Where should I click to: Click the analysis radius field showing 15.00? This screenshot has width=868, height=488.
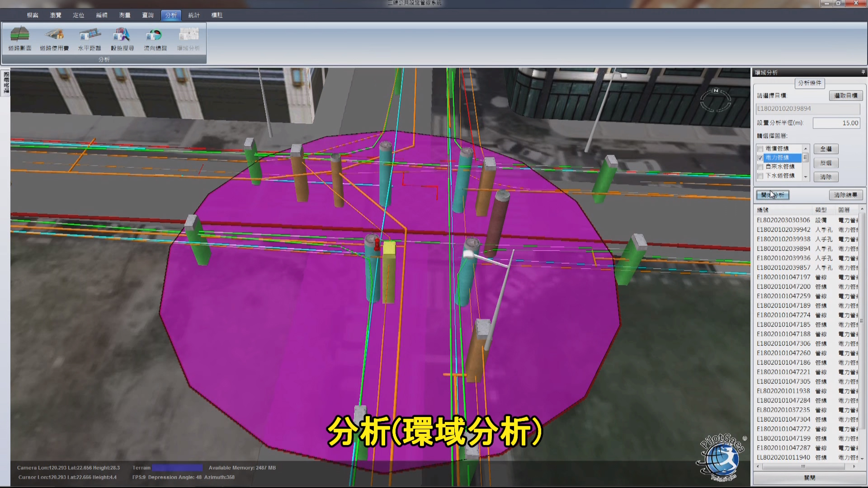(836, 123)
